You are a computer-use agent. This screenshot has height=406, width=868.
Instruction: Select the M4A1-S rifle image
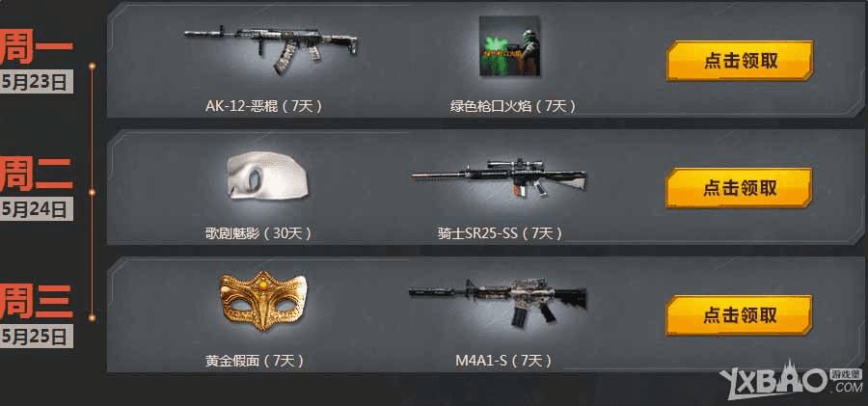pyautogui.click(x=498, y=303)
